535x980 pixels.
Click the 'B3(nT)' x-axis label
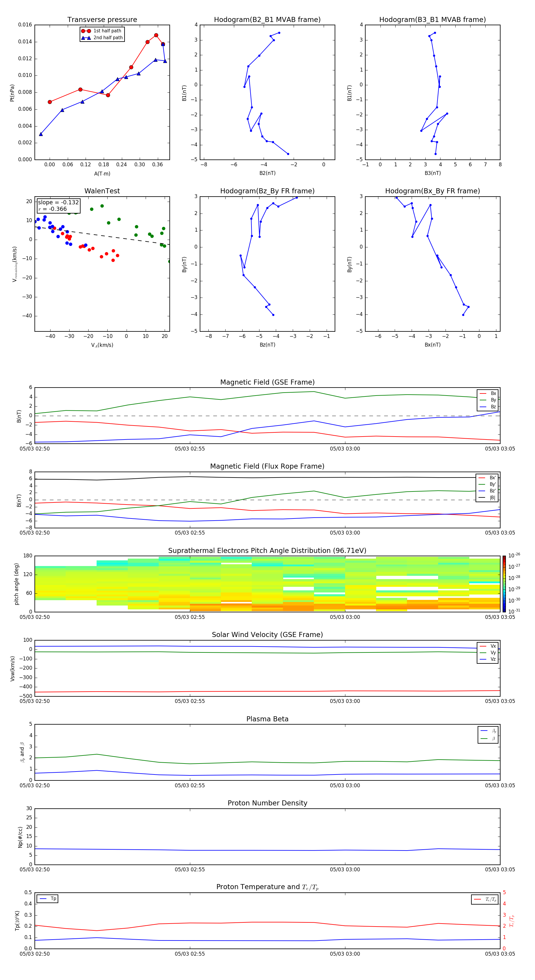point(432,173)
